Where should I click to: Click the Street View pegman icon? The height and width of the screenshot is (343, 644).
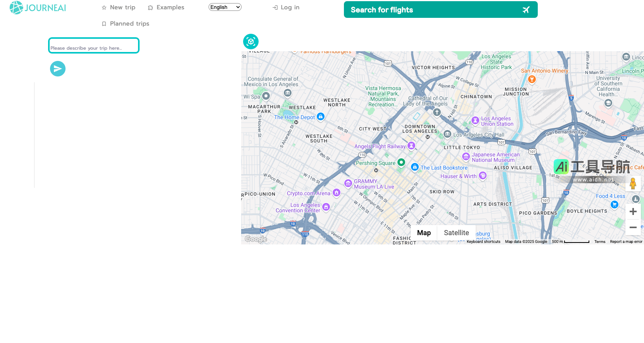point(633,184)
